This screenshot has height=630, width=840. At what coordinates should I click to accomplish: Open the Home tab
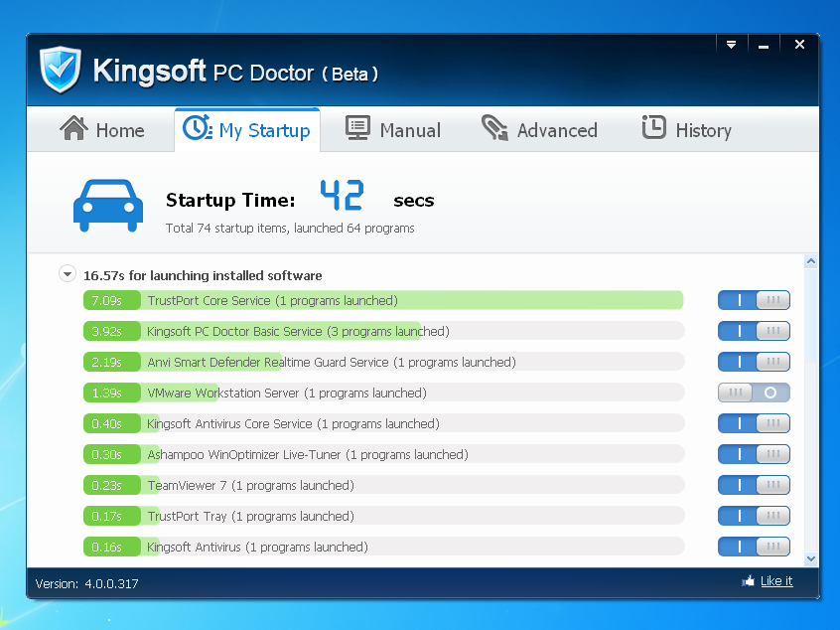click(102, 130)
